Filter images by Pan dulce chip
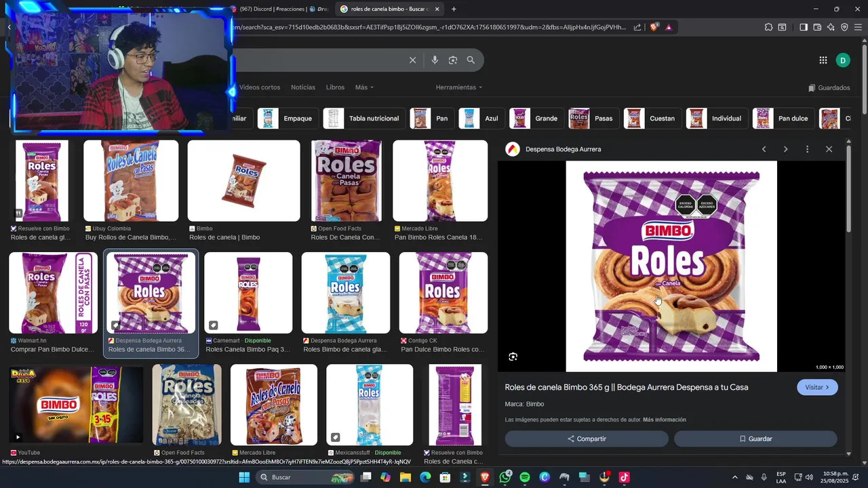 click(783, 119)
